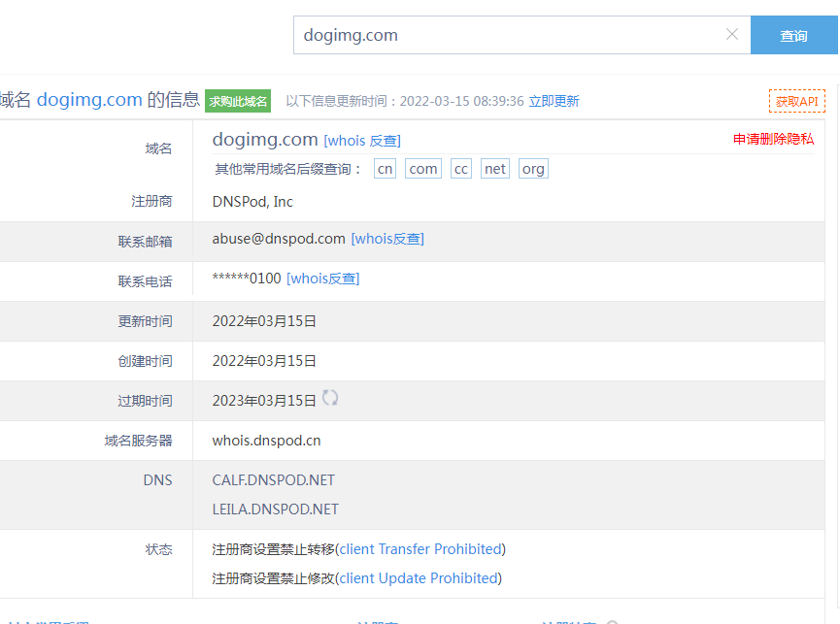Click the red 申请删除隐私 link

tap(773, 139)
